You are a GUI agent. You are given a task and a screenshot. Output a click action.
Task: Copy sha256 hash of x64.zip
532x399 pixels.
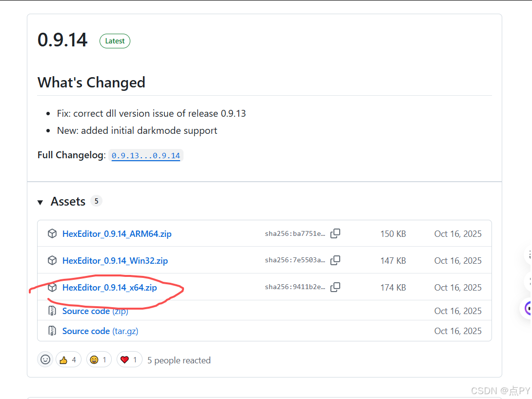coord(335,287)
